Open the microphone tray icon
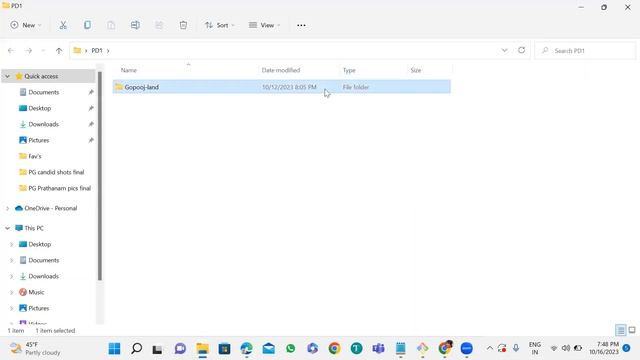Screen dimensions: 640x360 [516, 348]
